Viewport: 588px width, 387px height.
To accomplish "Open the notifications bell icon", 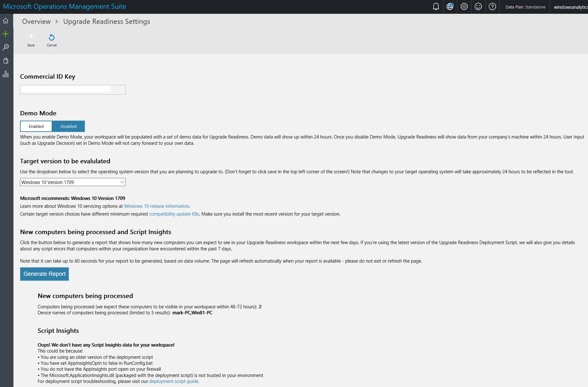I will 436,7.
